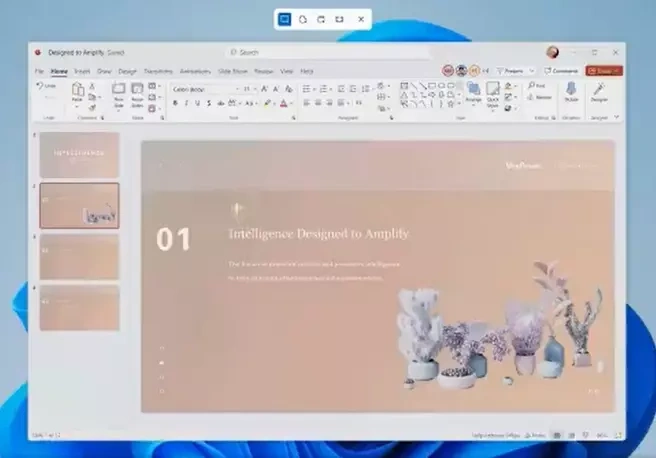656x458 pixels.
Task: Click the Notes button in status bar
Action: (x=535, y=435)
